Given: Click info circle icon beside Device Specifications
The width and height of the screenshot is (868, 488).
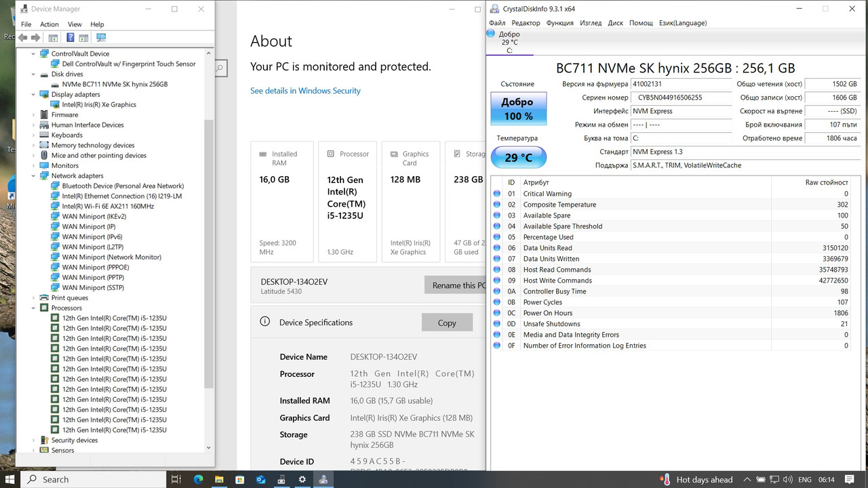Looking at the screenshot, I should point(265,322).
